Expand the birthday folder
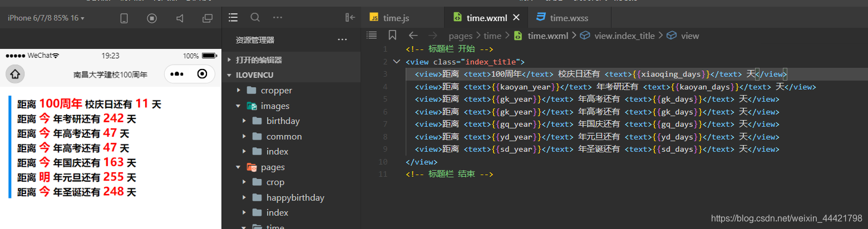Screen dimensions: 868x229 tap(291, 121)
